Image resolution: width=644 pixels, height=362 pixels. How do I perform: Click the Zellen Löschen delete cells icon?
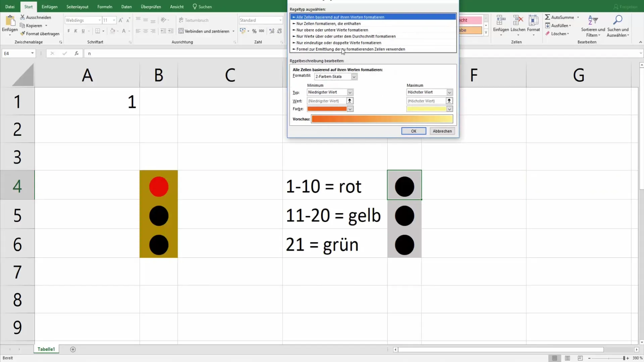518,20
